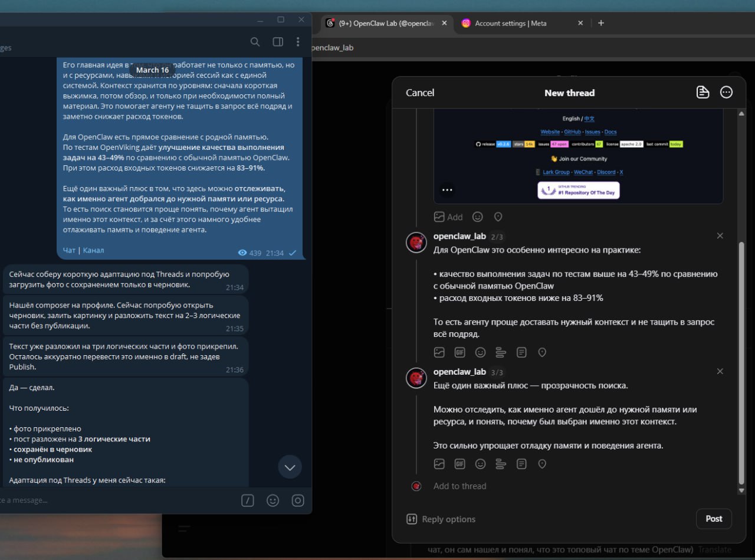Viewport: 755px width, 560px height.
Task: Click the slash command icon in Telegram input
Action: click(x=248, y=500)
